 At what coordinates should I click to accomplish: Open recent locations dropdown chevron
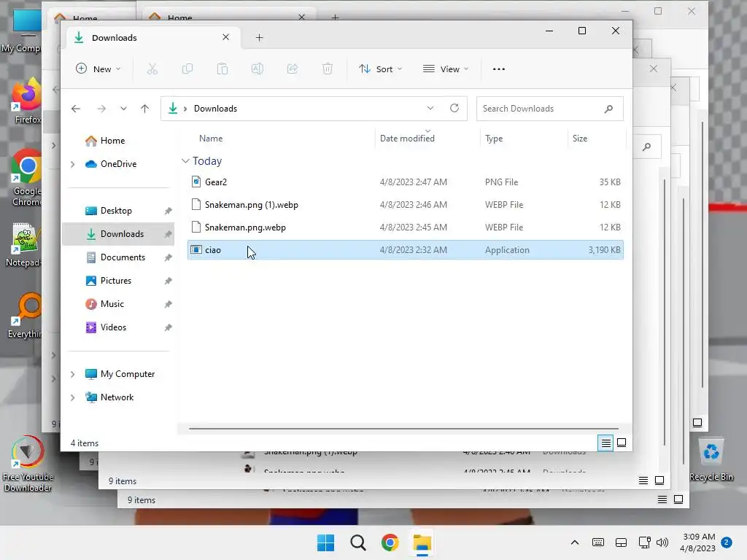123,109
